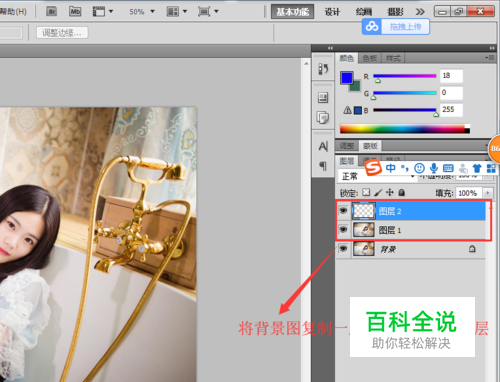Viewport: 500px width, 382px height.
Task: Click the 拖拽上传 upload button
Action: coord(405,27)
